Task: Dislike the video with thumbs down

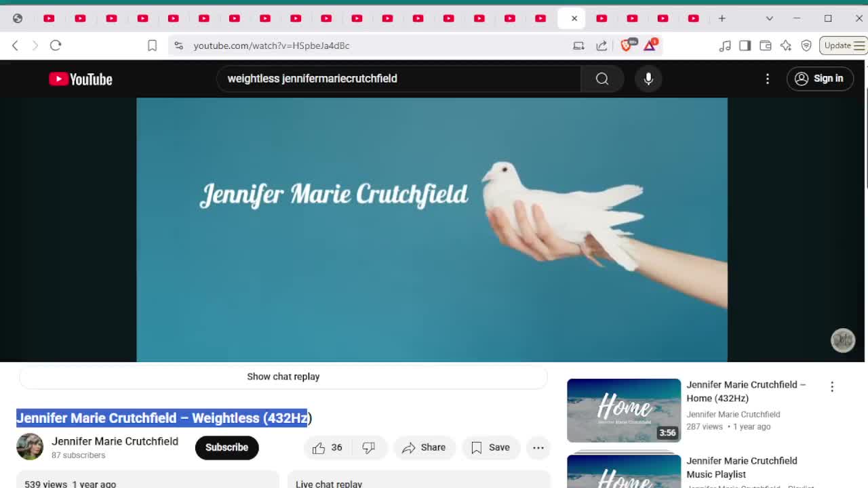Action: tap(369, 447)
